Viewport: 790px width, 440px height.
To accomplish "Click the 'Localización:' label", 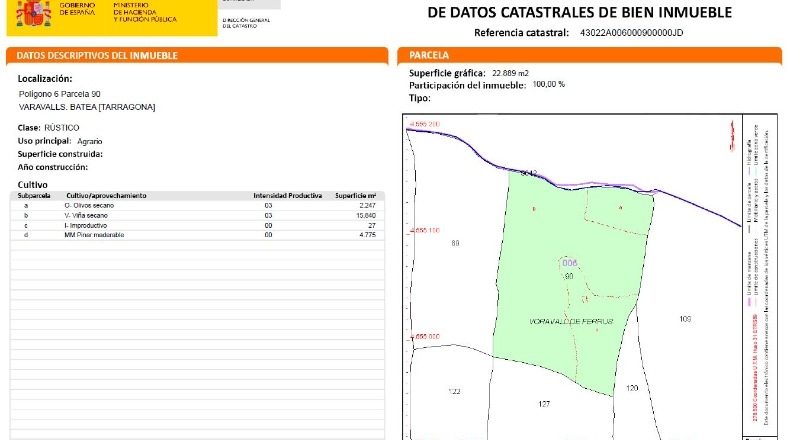I will point(45,79).
